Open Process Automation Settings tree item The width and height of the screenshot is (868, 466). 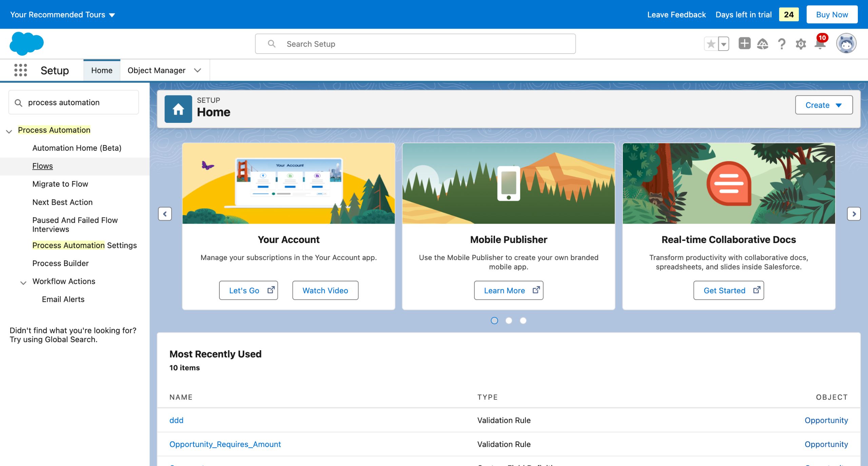[x=84, y=245]
